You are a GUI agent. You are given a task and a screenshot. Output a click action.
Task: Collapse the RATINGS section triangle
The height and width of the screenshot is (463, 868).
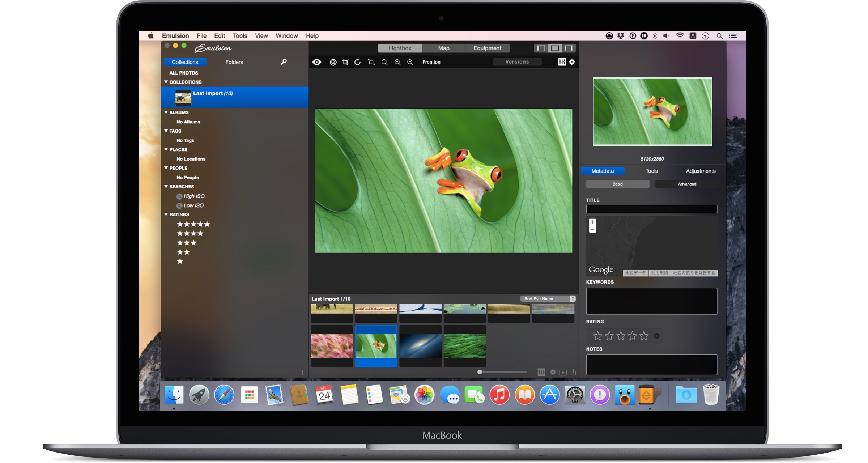coord(166,214)
